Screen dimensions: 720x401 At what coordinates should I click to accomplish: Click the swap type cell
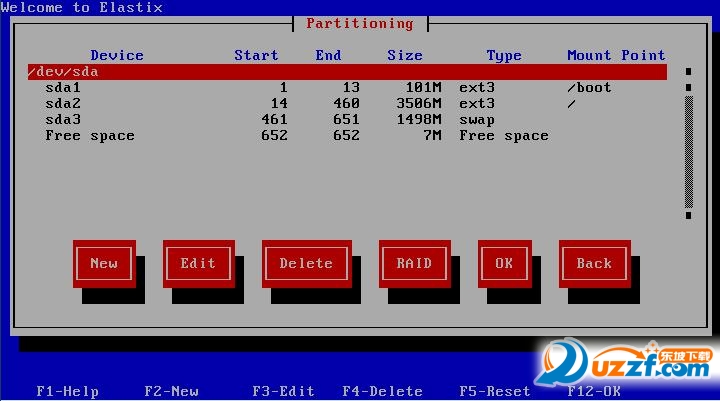[x=477, y=120]
